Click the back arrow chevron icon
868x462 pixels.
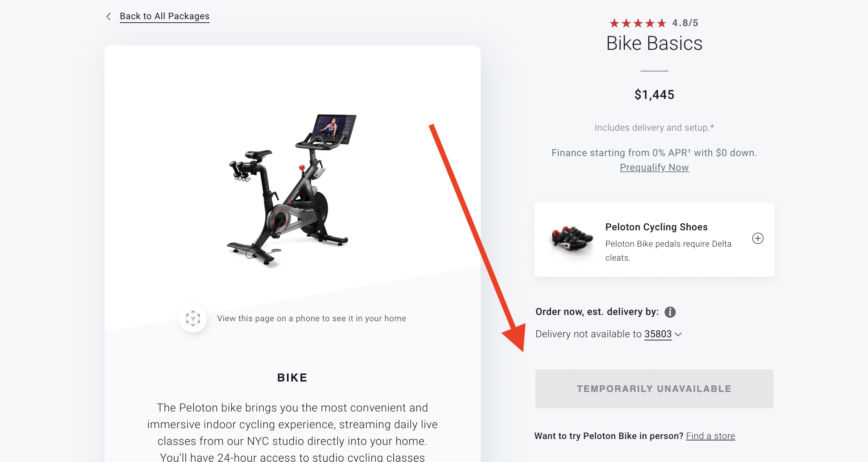click(109, 16)
